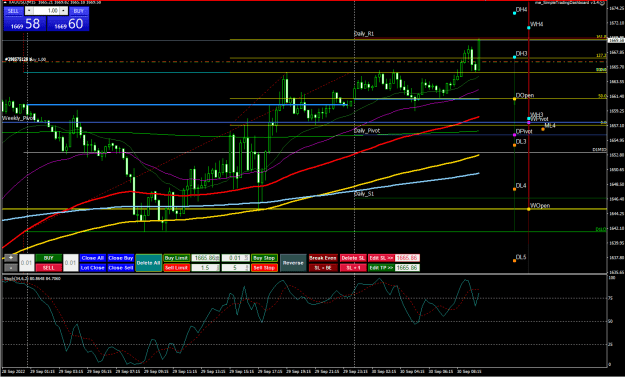
Task: Click the second 0.01 lot size field
Action: point(71,263)
